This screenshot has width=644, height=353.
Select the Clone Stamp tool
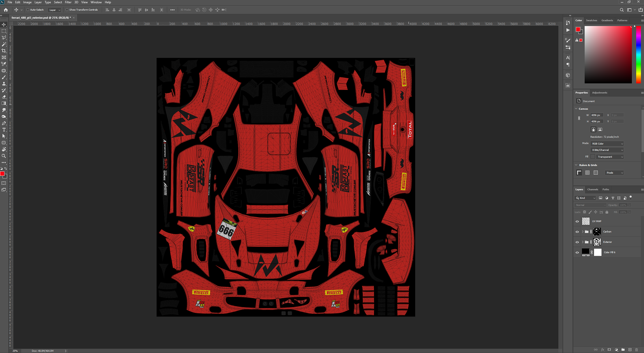(4, 84)
